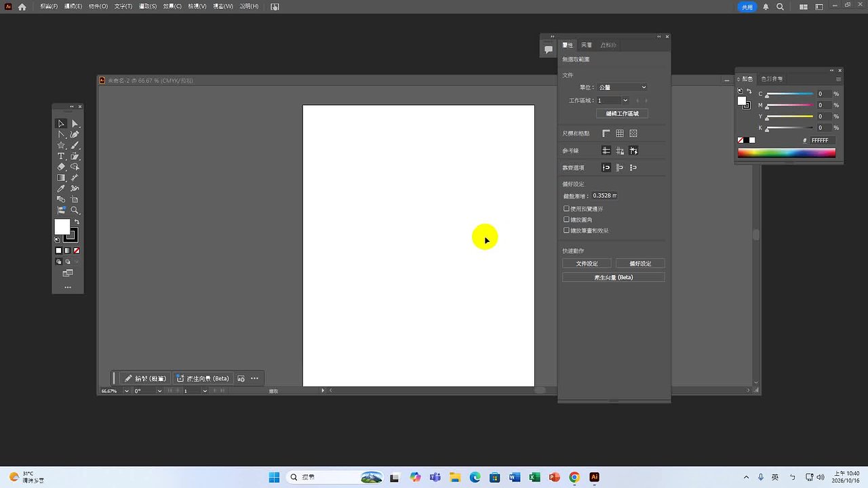This screenshot has height=488, width=868.
Task: Click swap fill and stroke arrows in toolbox
Action: coord(77,222)
